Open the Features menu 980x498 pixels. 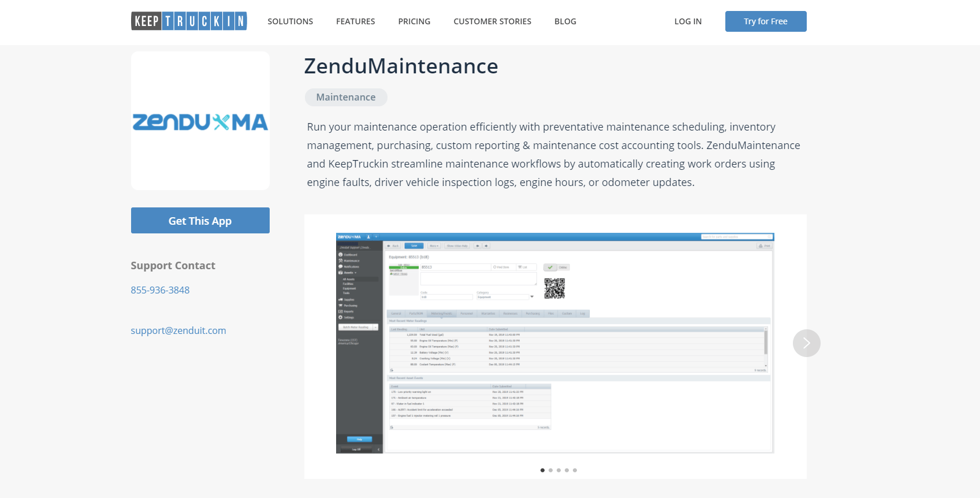[x=356, y=21]
